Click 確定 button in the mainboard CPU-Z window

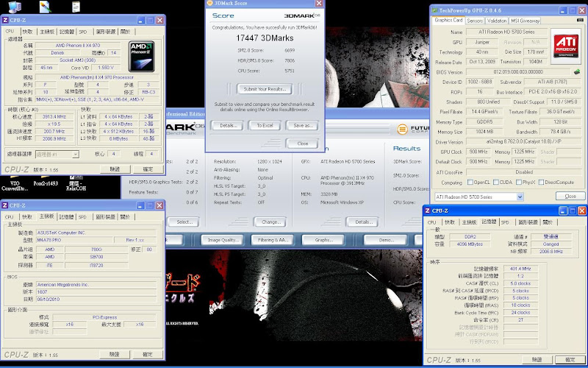tap(148, 354)
